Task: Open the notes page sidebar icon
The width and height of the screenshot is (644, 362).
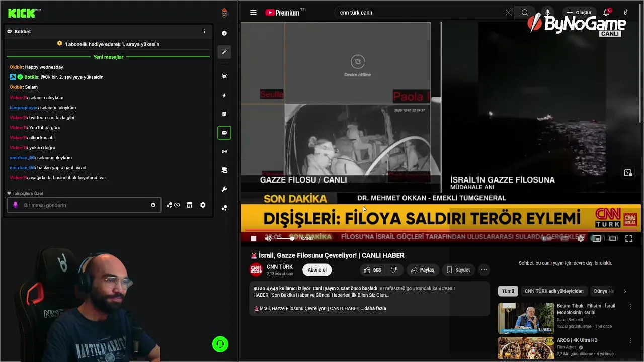Action: [224, 114]
